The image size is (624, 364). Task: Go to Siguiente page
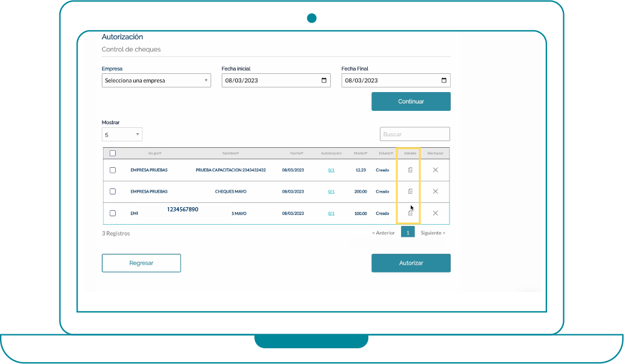433,233
